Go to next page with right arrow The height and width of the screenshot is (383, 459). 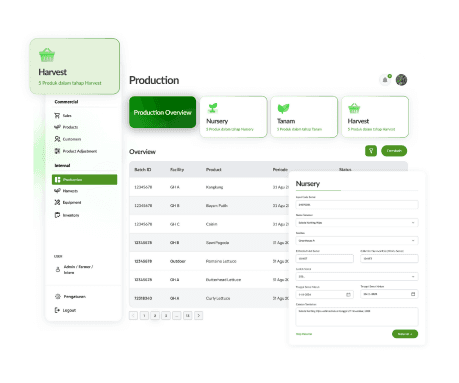[x=199, y=315]
